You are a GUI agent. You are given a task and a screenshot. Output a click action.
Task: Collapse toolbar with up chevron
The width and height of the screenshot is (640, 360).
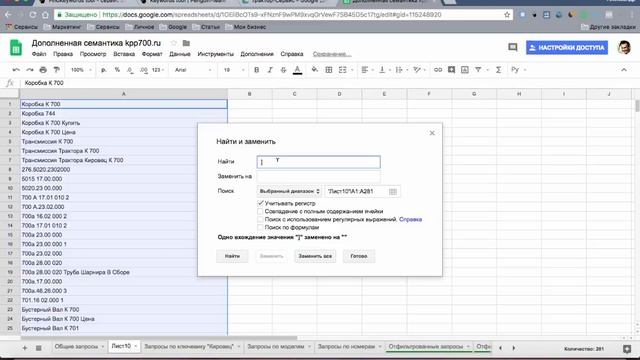624,70
